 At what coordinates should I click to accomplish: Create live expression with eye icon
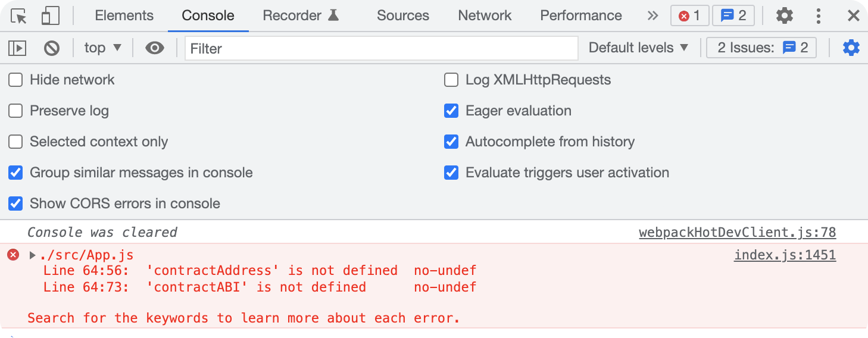(155, 48)
